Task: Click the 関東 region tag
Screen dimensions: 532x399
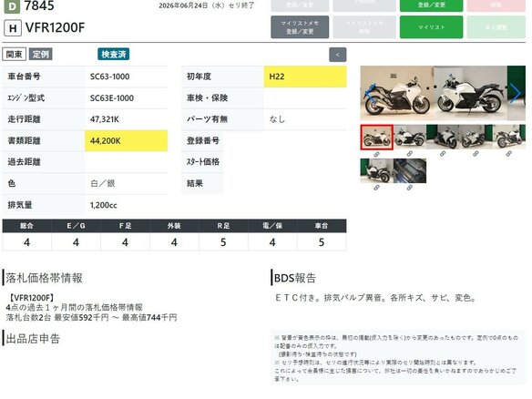Action: [x=15, y=55]
